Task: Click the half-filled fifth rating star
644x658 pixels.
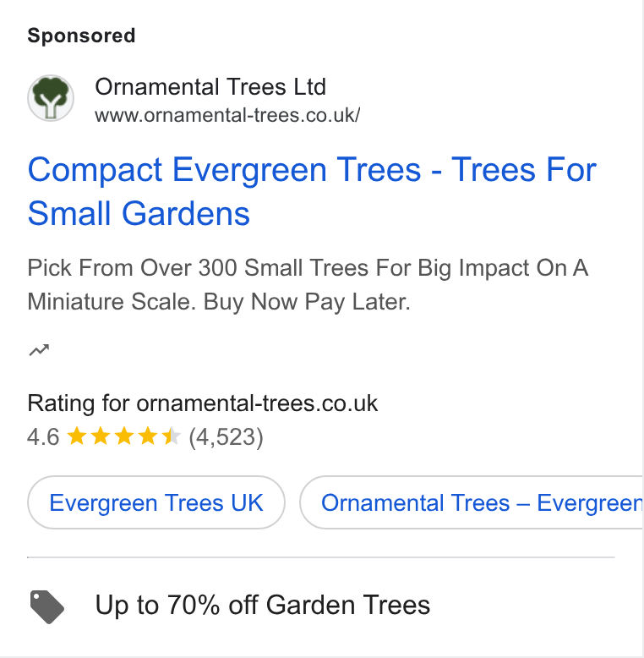Action: pyautogui.click(x=172, y=436)
